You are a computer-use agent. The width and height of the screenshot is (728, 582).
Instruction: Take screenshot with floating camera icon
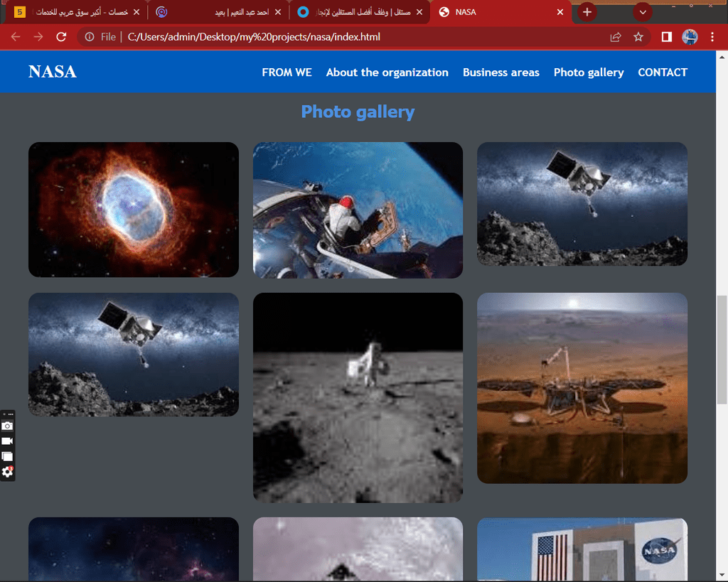click(x=7, y=426)
